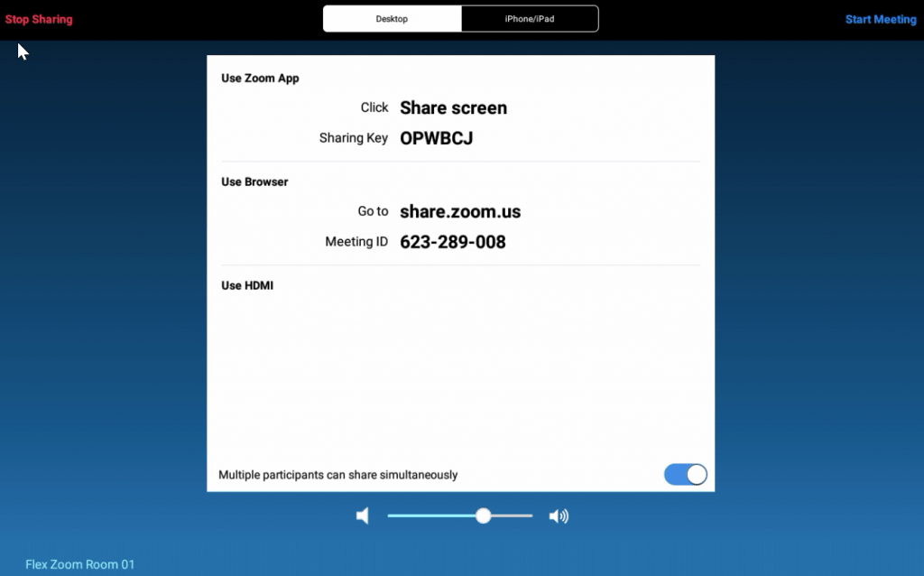Click the sharing key OPWBCJ
The width and height of the screenshot is (924, 576).
437,138
